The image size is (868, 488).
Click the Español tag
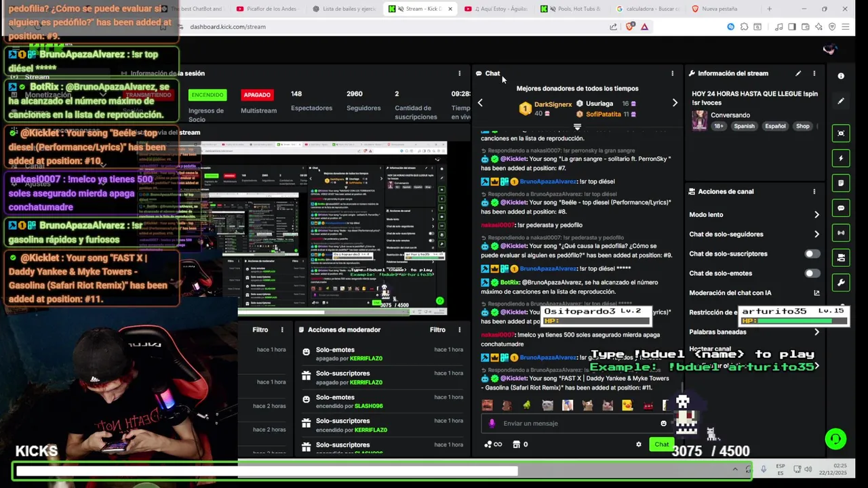coord(775,126)
